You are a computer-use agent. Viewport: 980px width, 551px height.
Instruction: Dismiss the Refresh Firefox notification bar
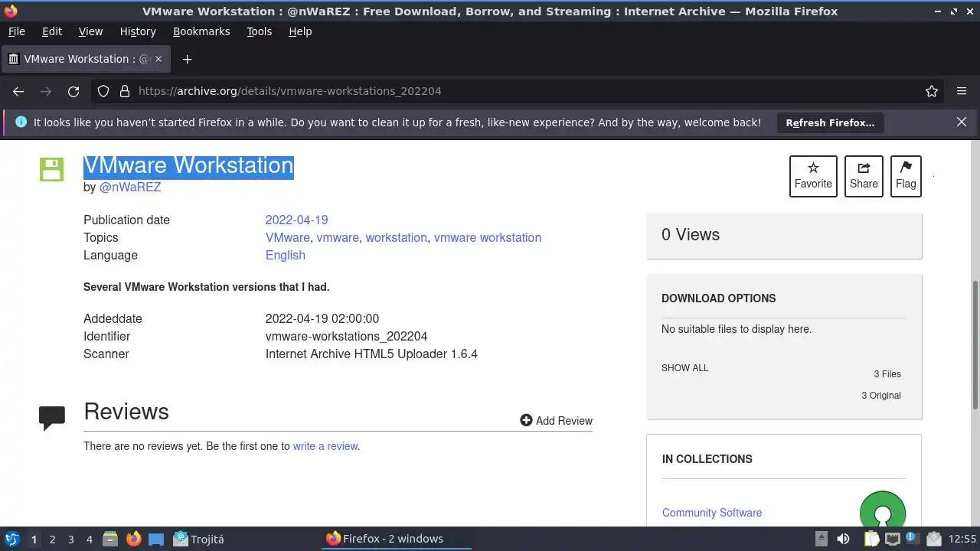click(962, 122)
